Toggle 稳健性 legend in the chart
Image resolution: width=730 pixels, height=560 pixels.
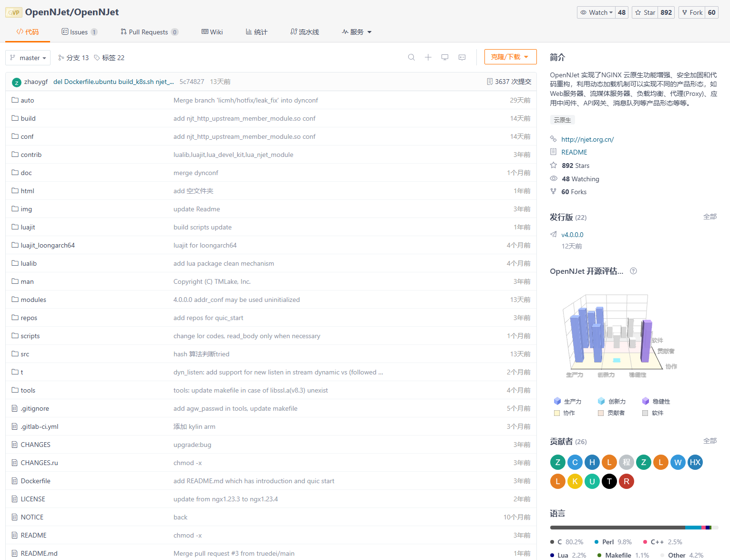click(656, 401)
